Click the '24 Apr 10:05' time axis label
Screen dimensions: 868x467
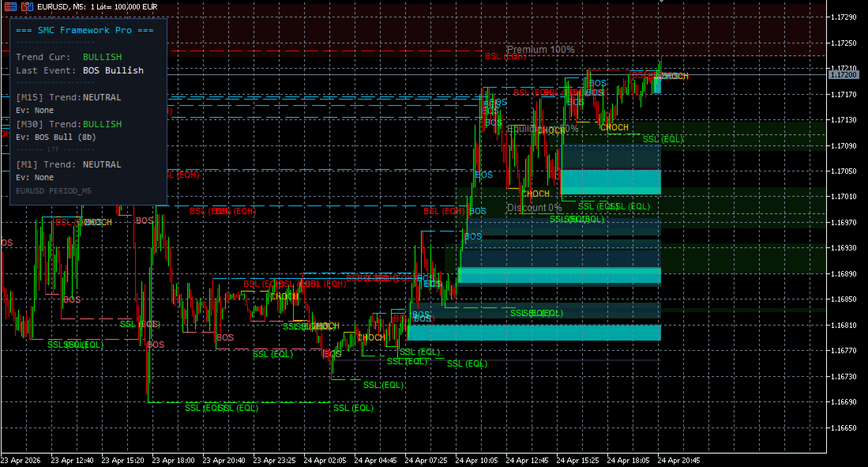(x=476, y=461)
